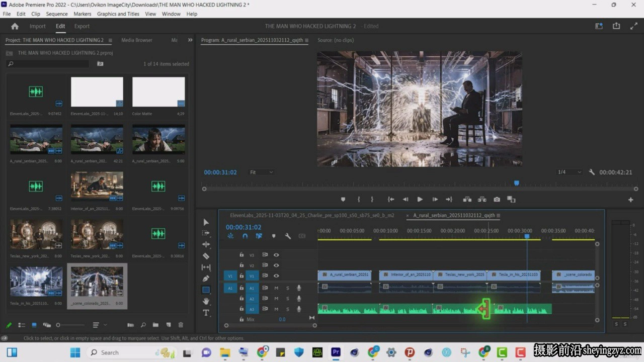Solo the A2 audio track
644x362 pixels.
pos(288,299)
